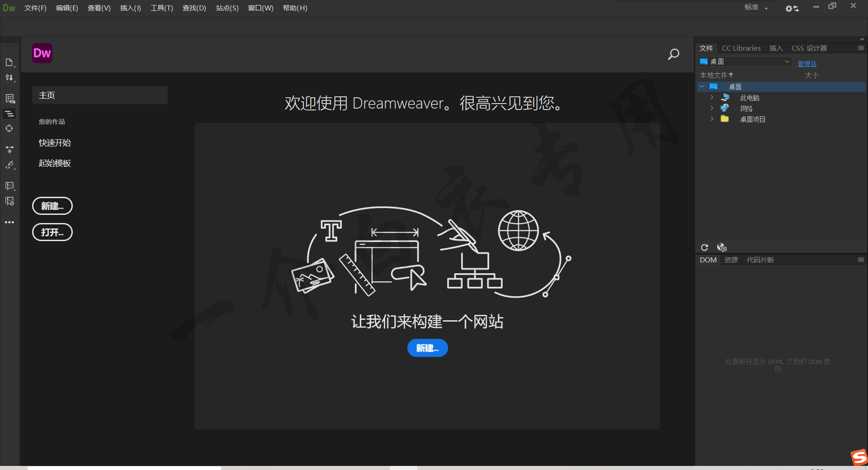Click the sync settings gear icon
868x470 pixels.
pyautogui.click(x=792, y=9)
